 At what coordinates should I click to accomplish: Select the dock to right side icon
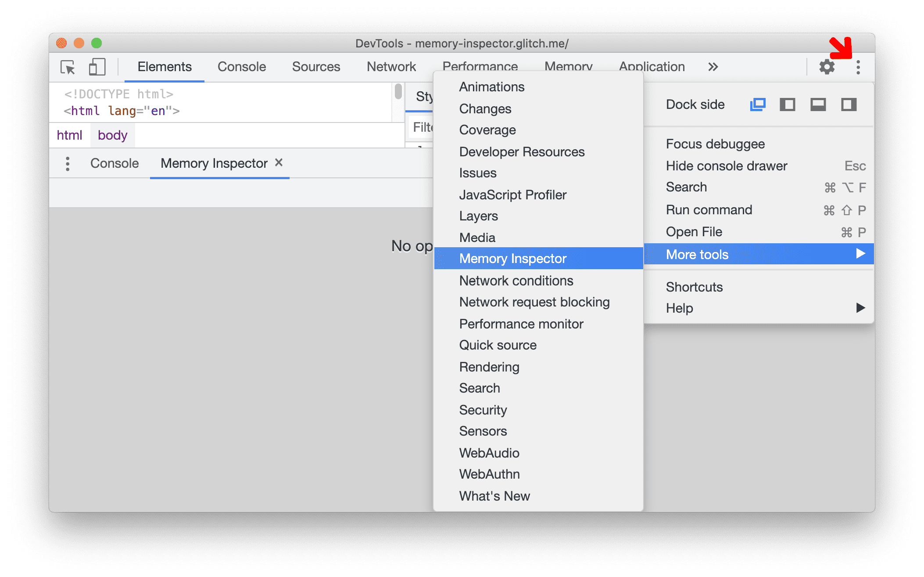click(850, 105)
